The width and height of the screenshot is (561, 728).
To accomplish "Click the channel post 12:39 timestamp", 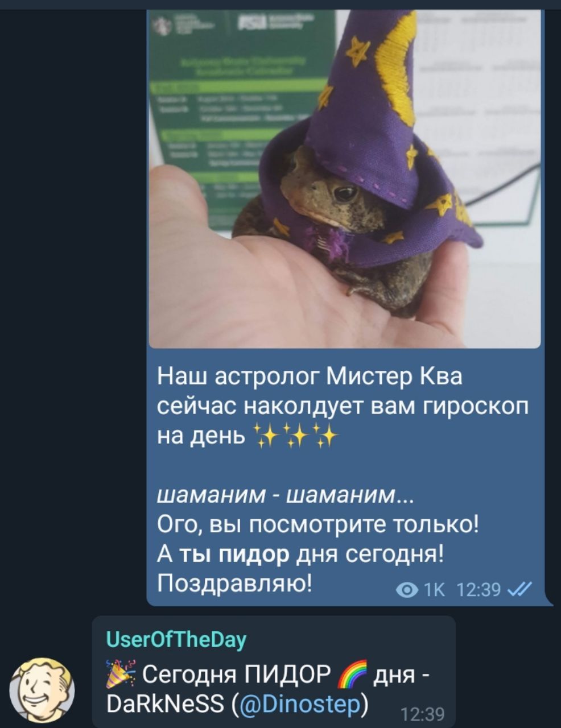I will [478, 591].
